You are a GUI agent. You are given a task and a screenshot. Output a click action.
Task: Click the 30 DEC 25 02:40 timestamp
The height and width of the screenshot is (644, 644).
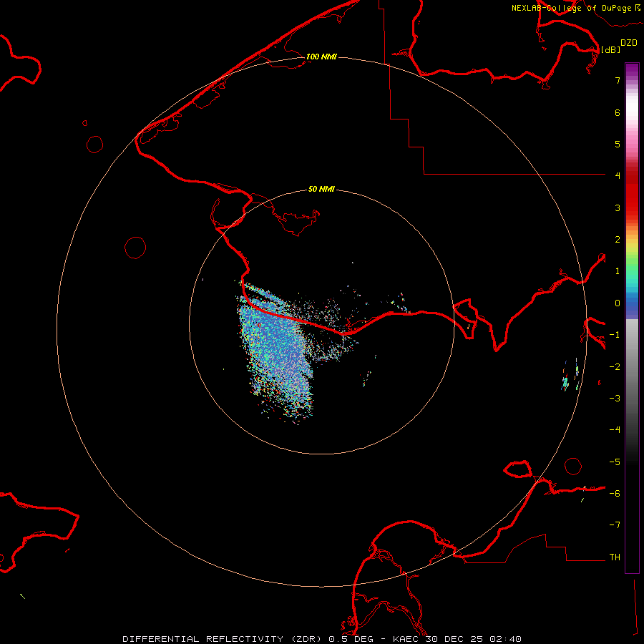click(474, 639)
